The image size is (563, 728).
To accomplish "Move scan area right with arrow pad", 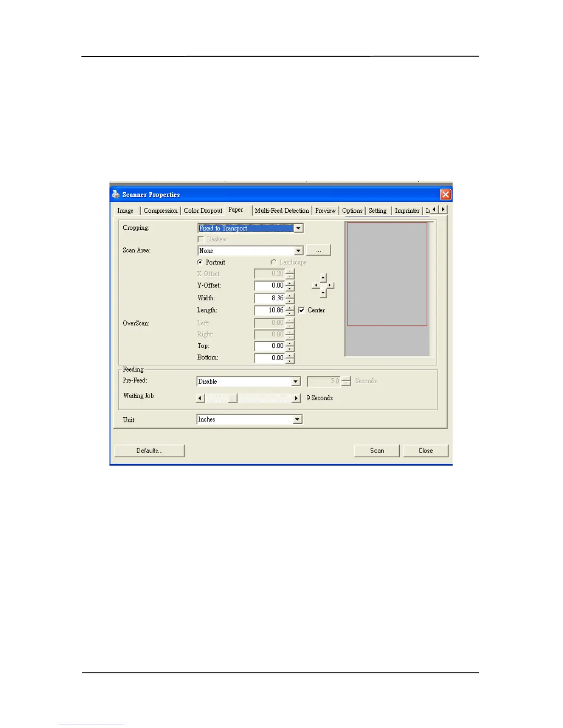I will point(330,285).
